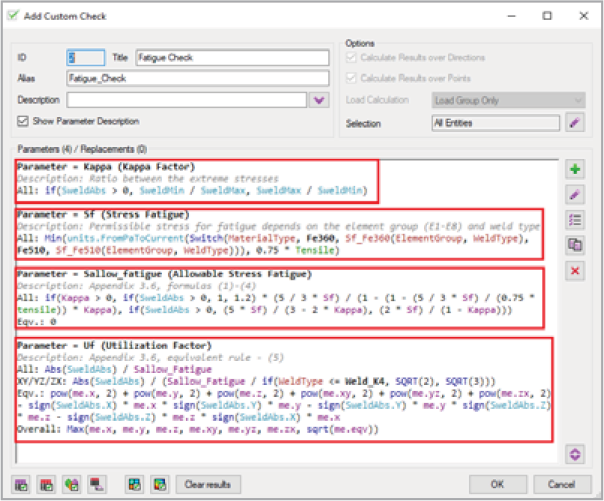Edit selected parameter with pencil icon

pyautogui.click(x=575, y=194)
